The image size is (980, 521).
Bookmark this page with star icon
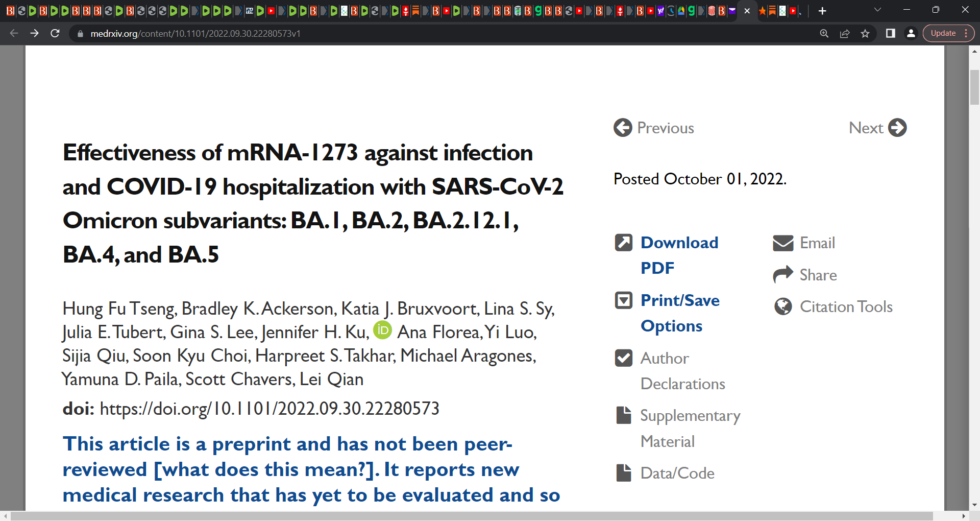[865, 34]
